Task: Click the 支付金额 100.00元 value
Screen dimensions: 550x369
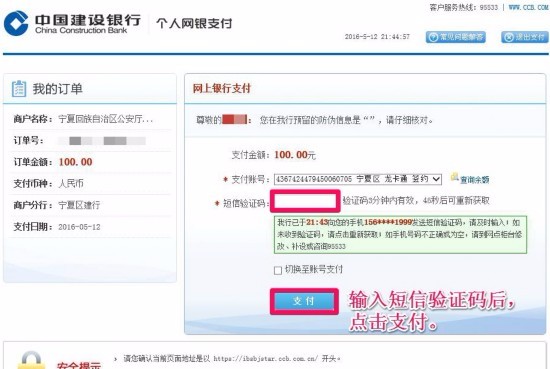Action: coord(295,155)
